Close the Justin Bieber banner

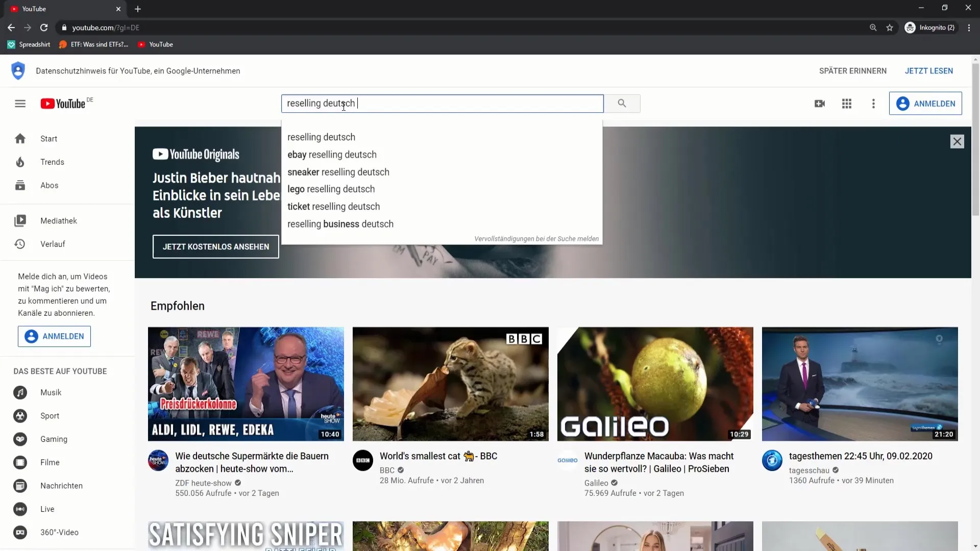[957, 141]
